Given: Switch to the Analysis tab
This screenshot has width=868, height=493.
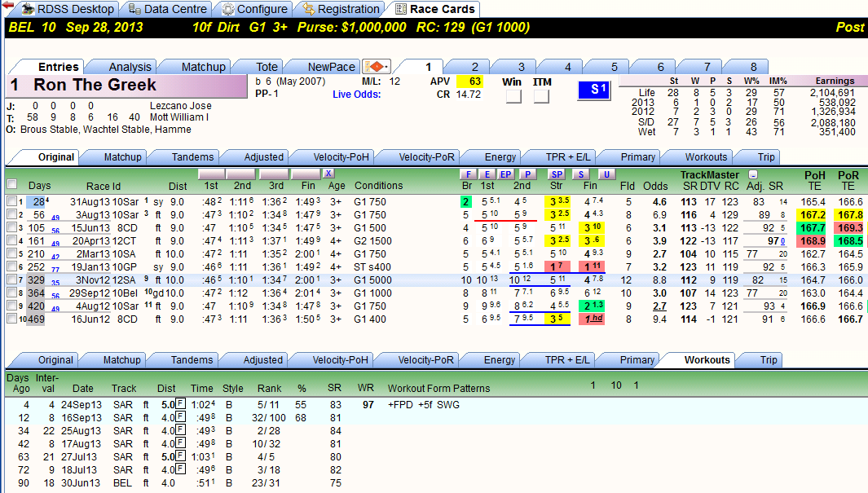Looking at the screenshot, I should point(130,67).
